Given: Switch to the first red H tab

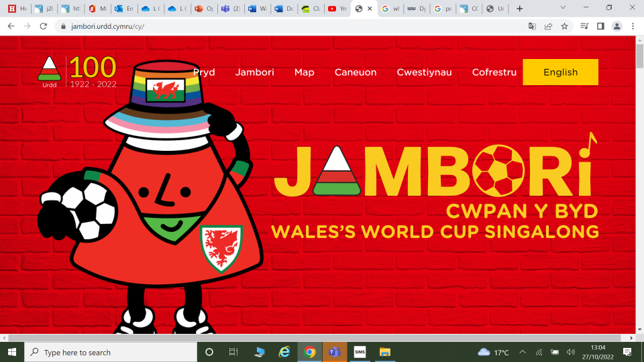Looking at the screenshot, I should (17, 9).
